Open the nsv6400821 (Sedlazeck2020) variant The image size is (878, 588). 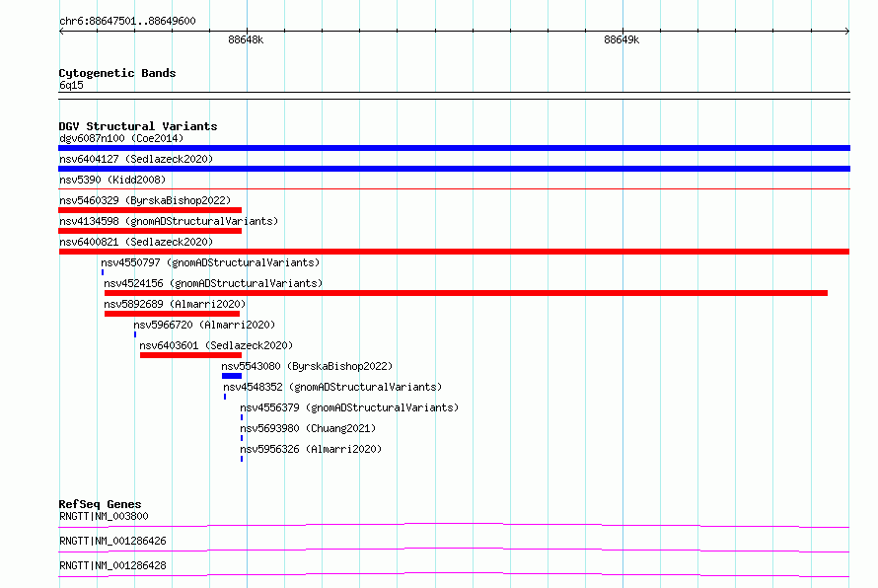(x=136, y=242)
